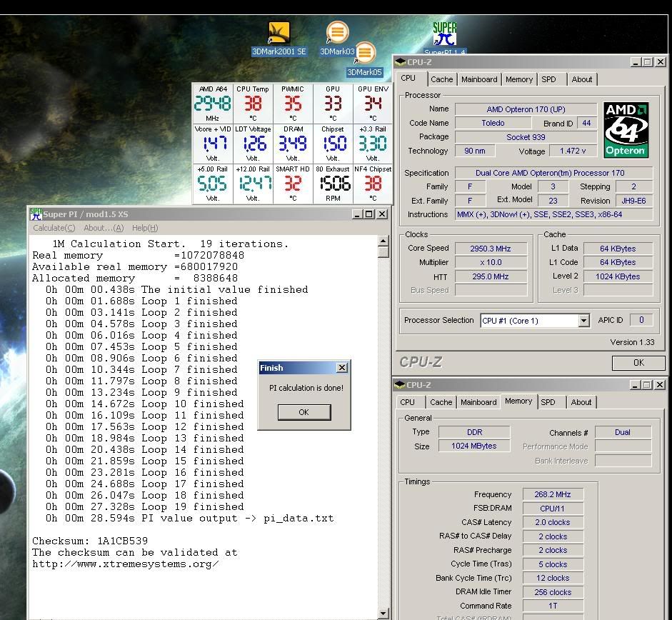Open the Calculate menu in Super PI
672x620 pixels.
point(54,228)
